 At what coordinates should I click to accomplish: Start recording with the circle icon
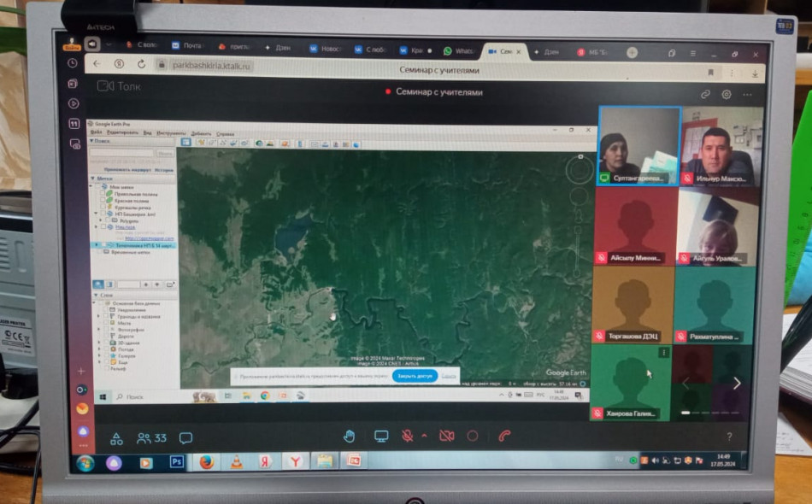[473, 437]
